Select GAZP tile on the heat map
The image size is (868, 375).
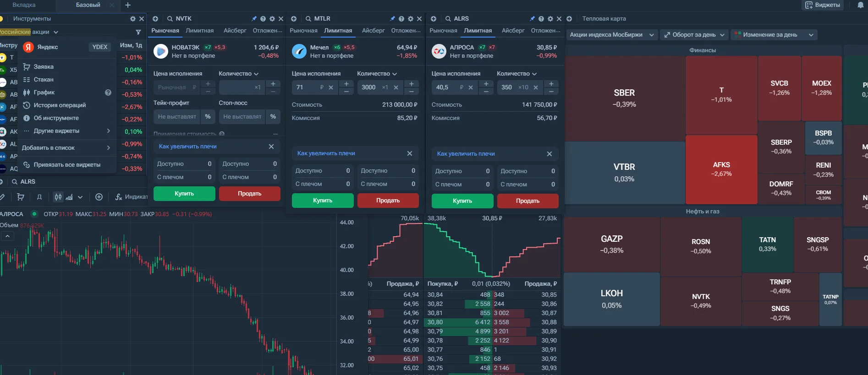click(x=612, y=245)
